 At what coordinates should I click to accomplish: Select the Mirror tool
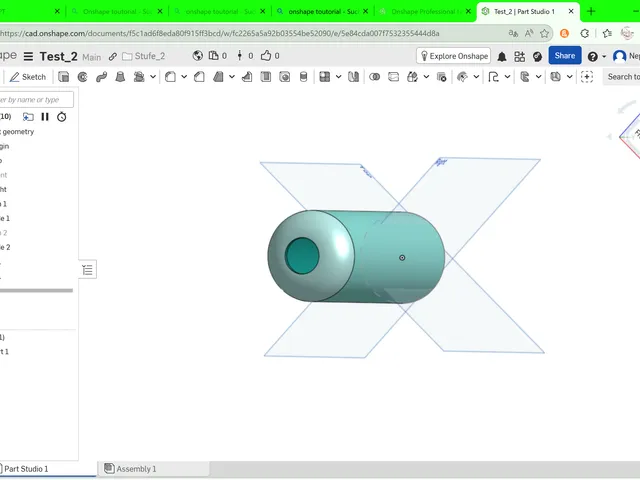click(353, 77)
